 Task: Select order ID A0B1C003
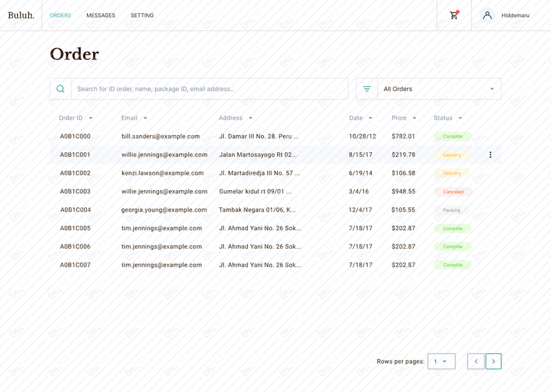[x=75, y=192]
